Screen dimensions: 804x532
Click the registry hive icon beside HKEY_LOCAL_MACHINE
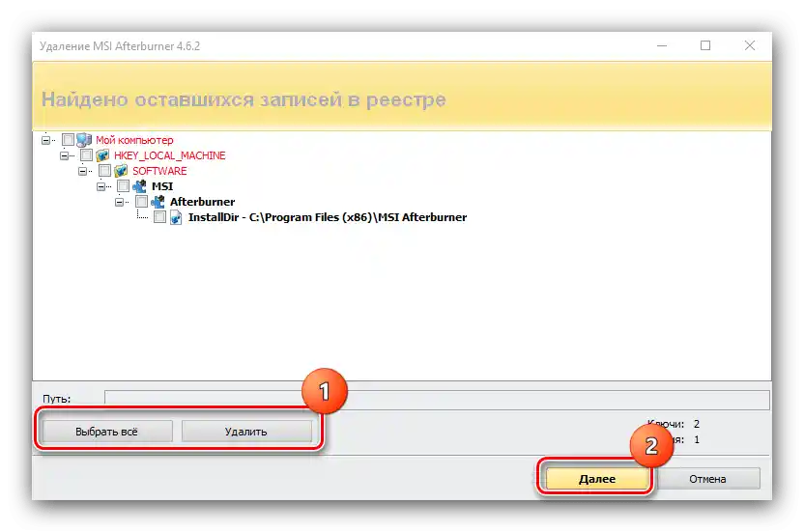[x=102, y=155]
